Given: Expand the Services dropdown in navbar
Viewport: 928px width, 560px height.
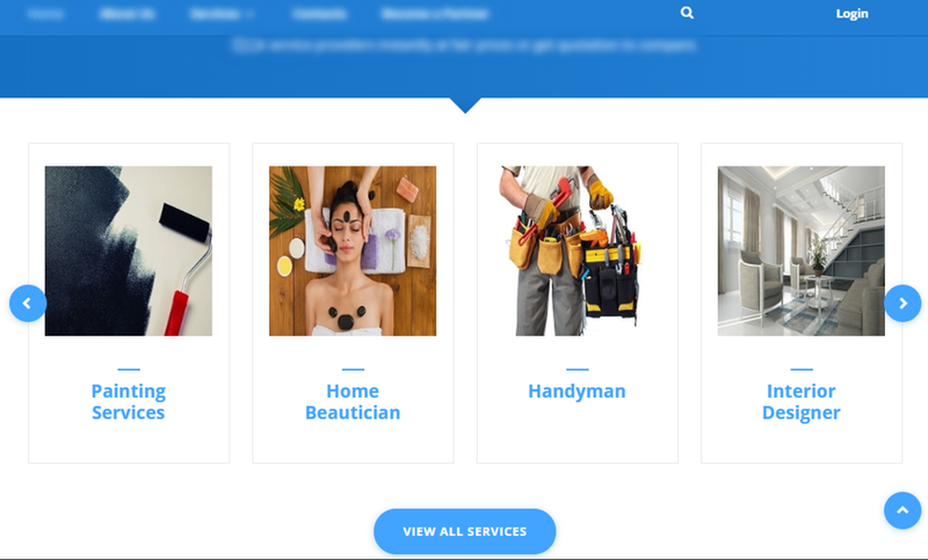Looking at the screenshot, I should coord(221,14).
